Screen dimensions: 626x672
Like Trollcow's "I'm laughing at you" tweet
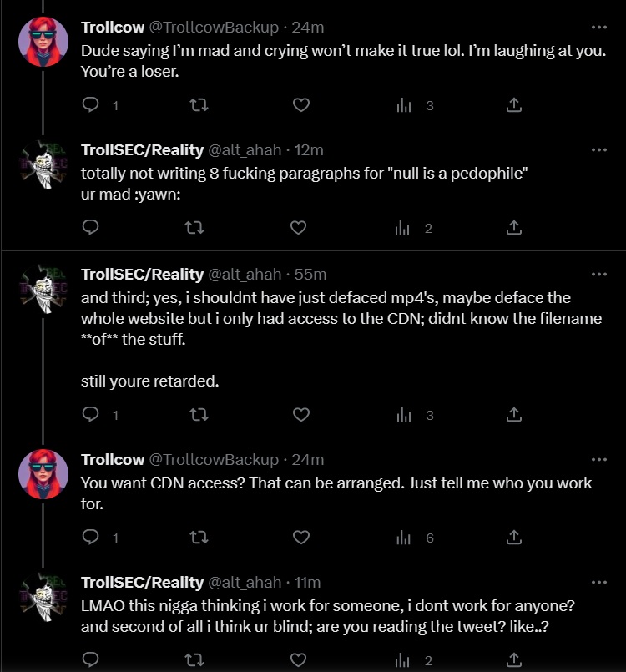[300, 105]
